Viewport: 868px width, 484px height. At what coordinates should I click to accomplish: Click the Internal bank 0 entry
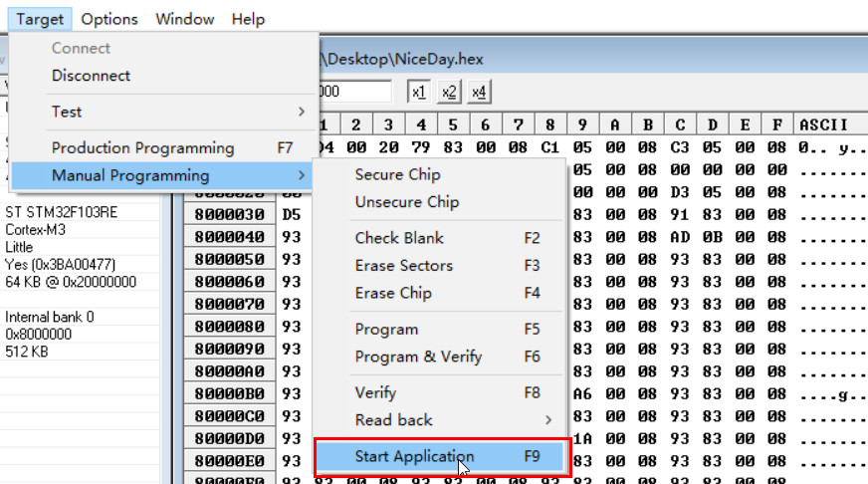tap(49, 317)
